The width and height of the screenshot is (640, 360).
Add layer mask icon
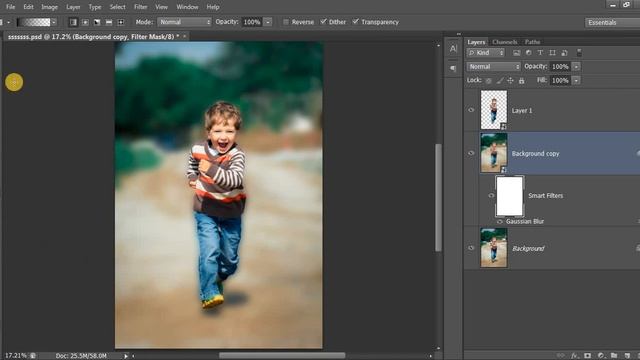coord(587,356)
